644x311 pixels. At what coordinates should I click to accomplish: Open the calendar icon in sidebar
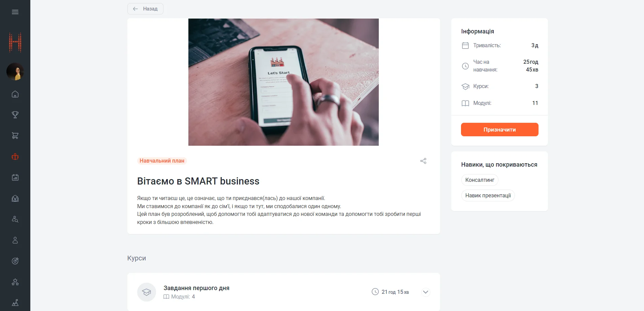click(15, 177)
